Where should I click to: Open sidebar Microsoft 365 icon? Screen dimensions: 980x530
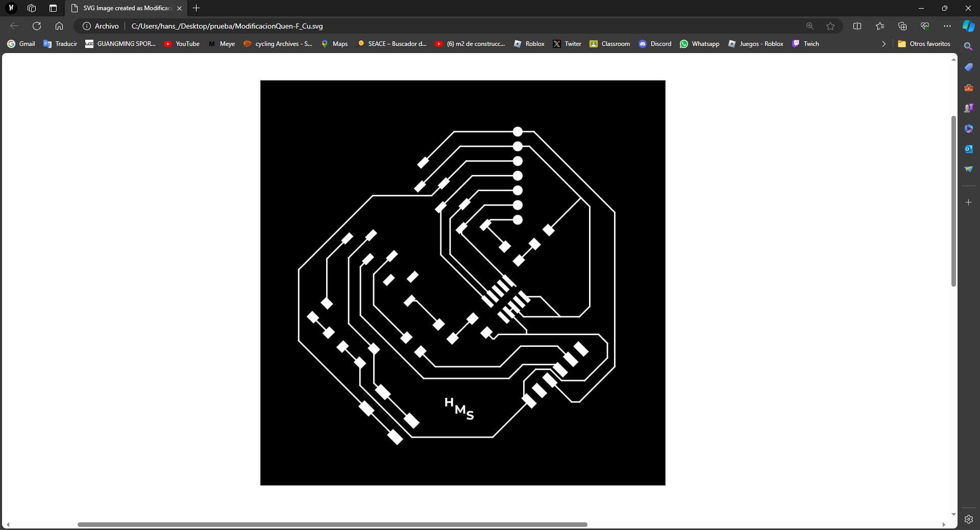968,129
